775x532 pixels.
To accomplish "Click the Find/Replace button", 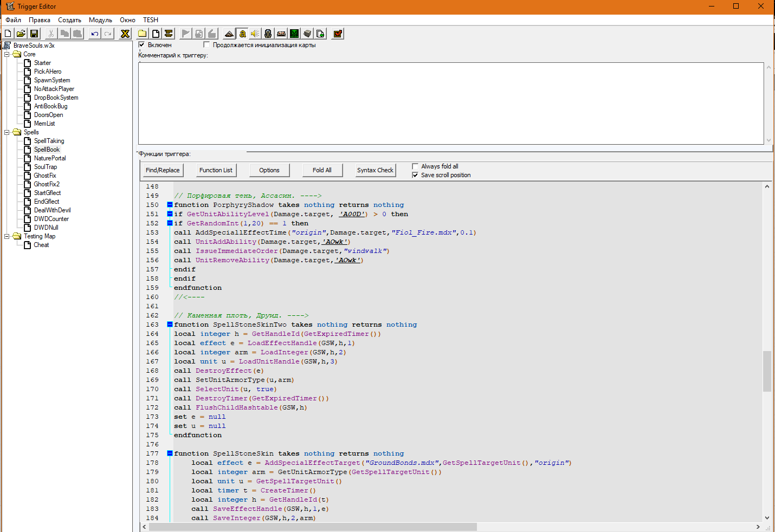I will coord(163,170).
